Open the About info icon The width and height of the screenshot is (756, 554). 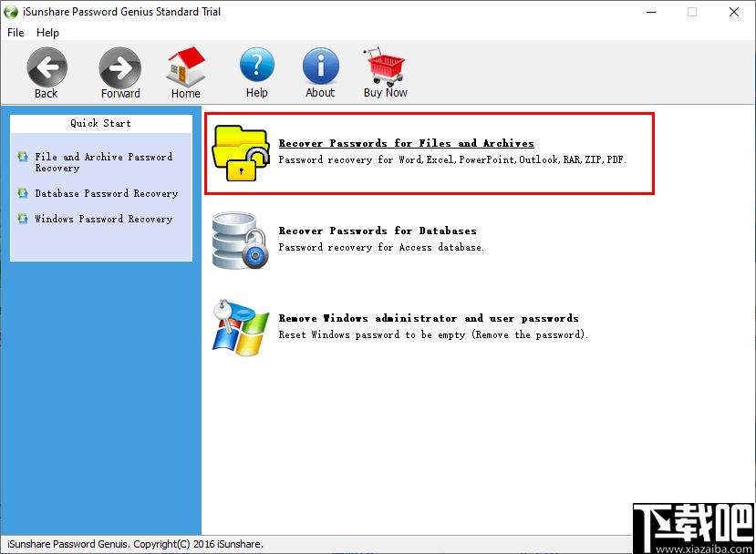point(321,66)
